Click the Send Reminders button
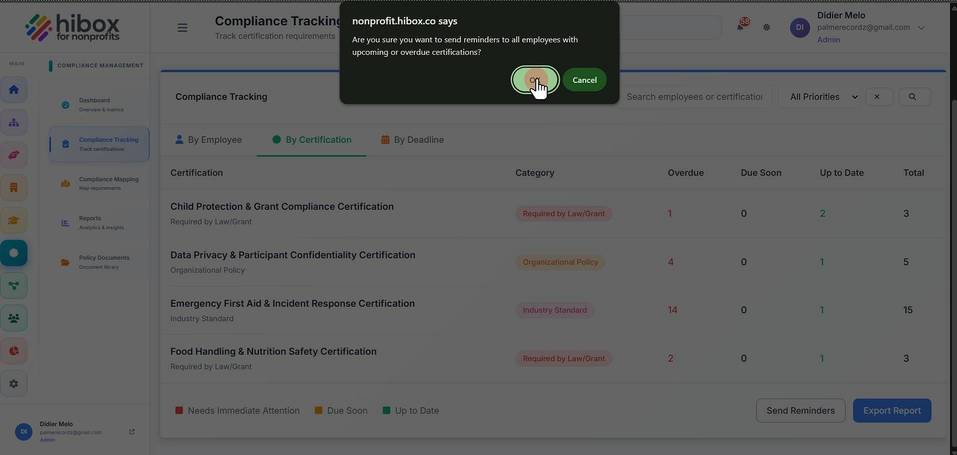The width and height of the screenshot is (957, 455). click(x=800, y=410)
